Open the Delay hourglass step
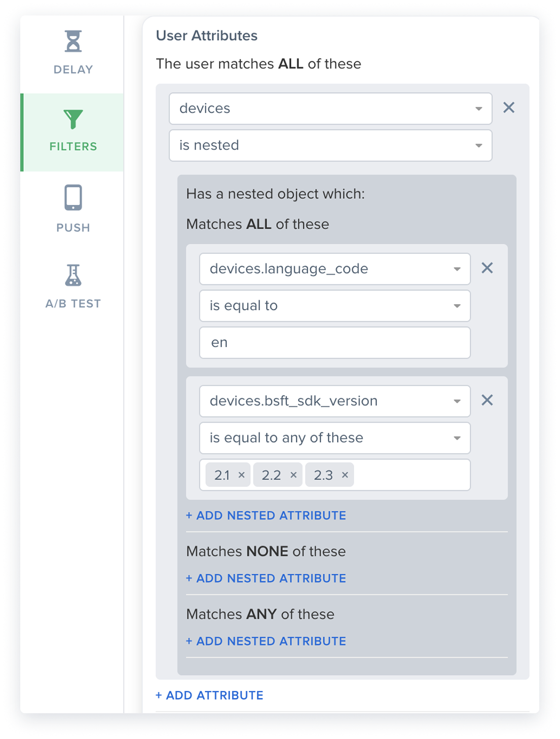The width and height of the screenshot is (560, 739). (73, 42)
